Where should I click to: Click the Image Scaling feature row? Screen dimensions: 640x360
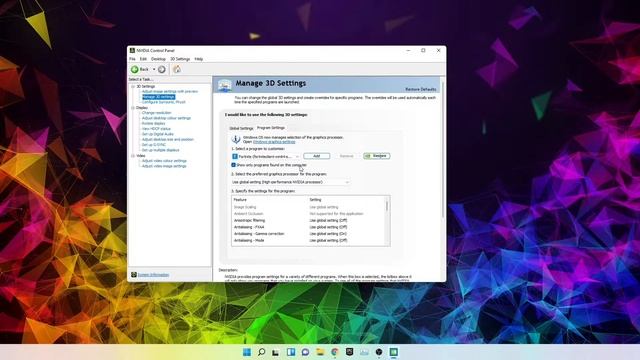(x=308, y=207)
